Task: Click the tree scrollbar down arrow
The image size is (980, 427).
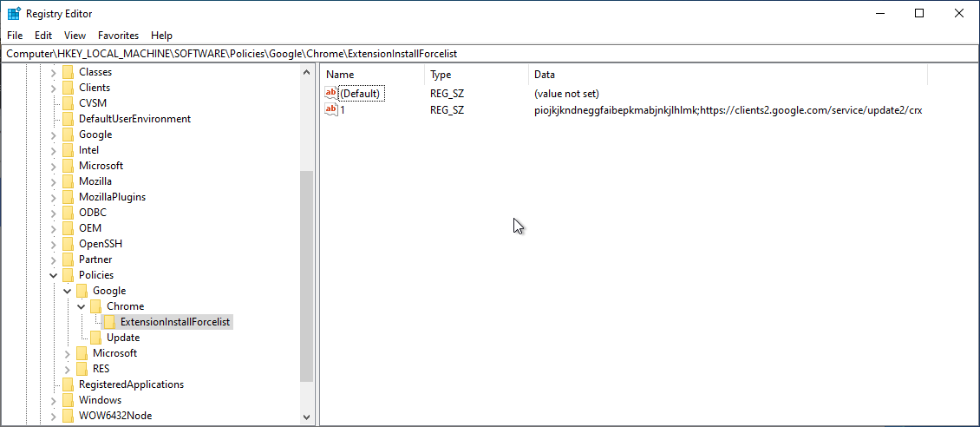Action: (x=306, y=417)
